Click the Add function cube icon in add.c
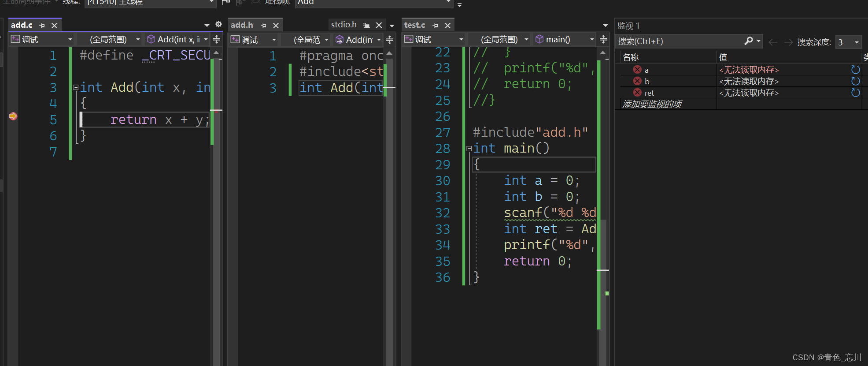This screenshot has width=868, height=366. point(151,39)
